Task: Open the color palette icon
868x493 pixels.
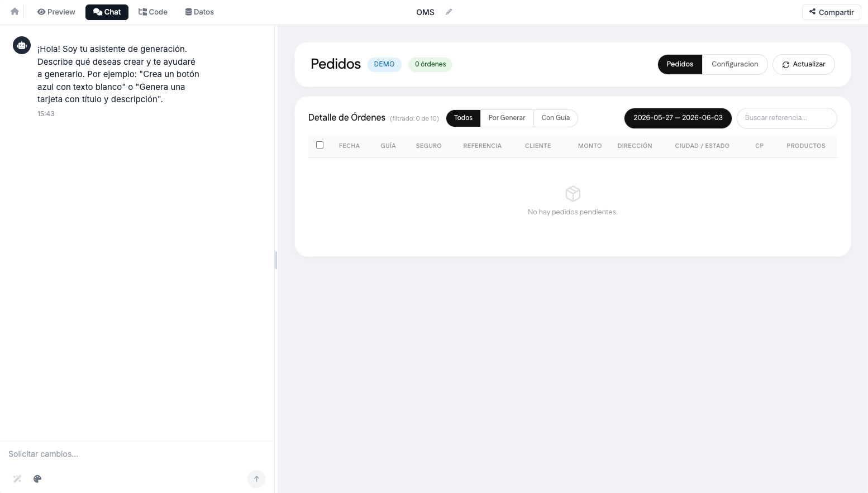Action: [37, 479]
